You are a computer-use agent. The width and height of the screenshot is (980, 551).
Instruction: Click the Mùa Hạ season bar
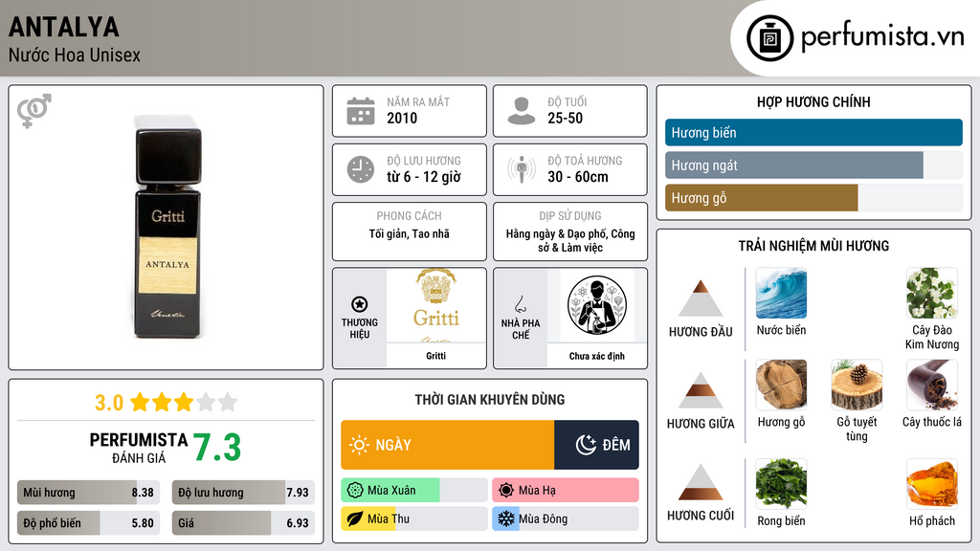[x=566, y=491]
